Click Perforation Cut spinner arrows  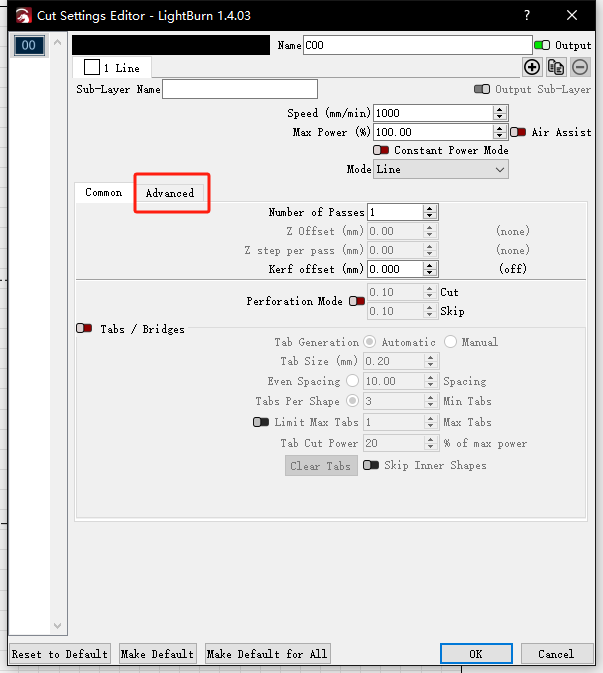coord(430,292)
